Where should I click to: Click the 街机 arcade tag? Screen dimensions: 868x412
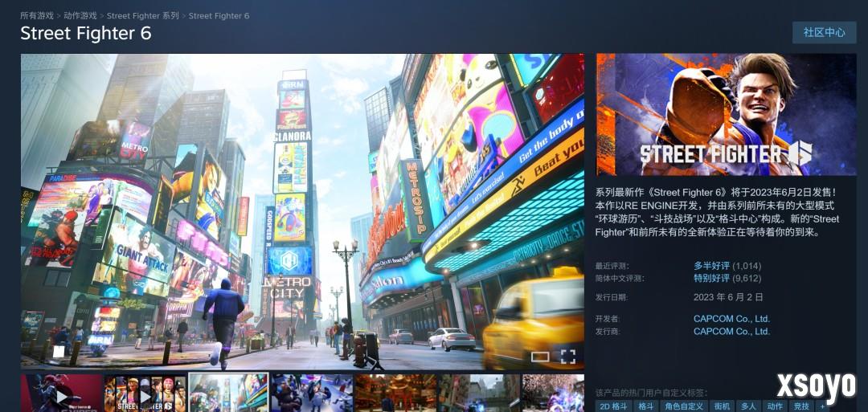click(x=722, y=406)
